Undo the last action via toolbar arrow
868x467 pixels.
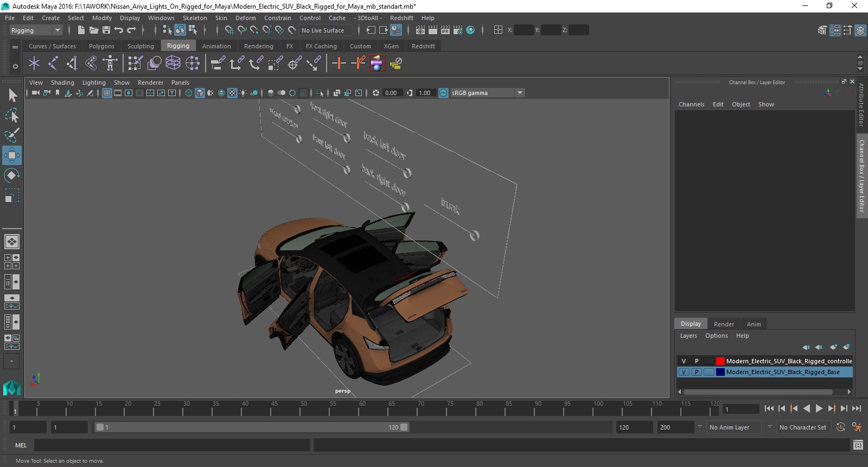pyautogui.click(x=119, y=30)
